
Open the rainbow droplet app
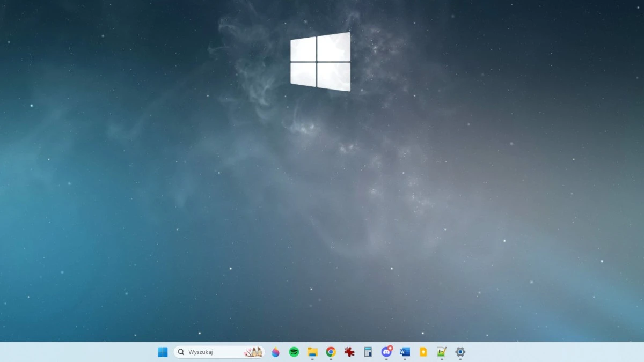(275, 352)
